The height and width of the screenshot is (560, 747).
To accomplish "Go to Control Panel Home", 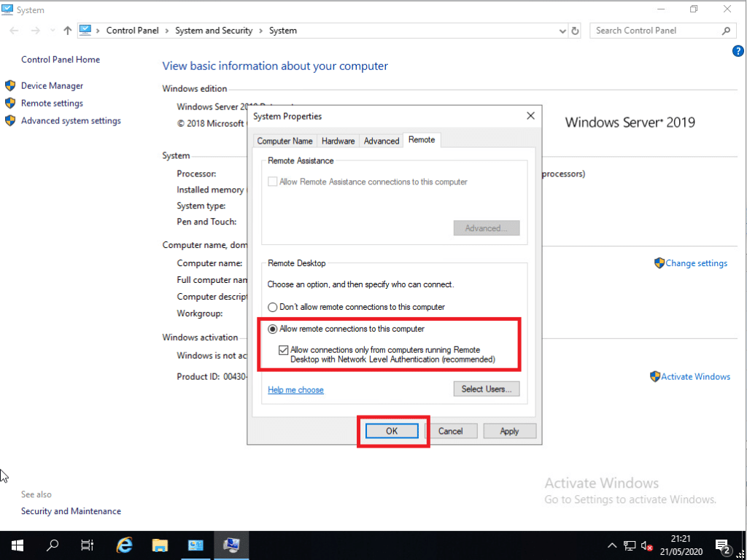I will pyautogui.click(x=61, y=60).
